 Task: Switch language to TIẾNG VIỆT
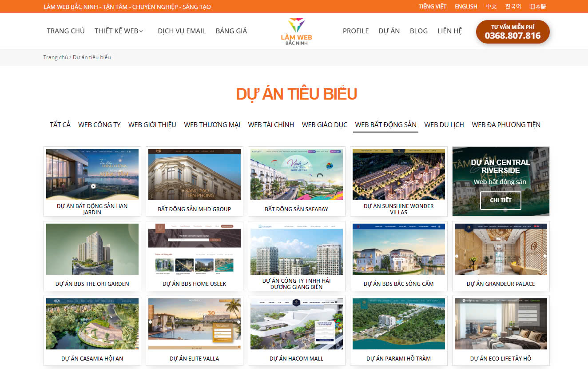[432, 7]
